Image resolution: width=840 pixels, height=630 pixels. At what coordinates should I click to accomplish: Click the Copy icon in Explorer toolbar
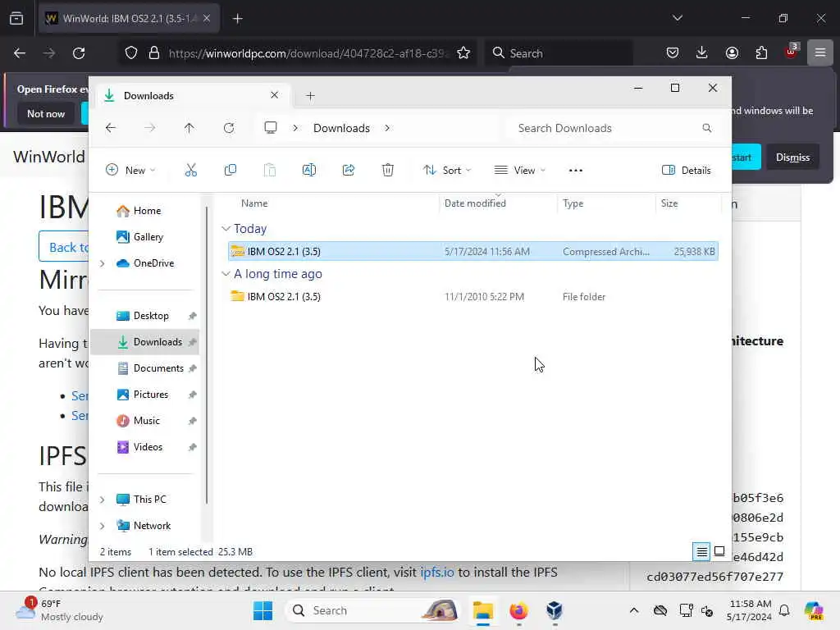coord(231,171)
